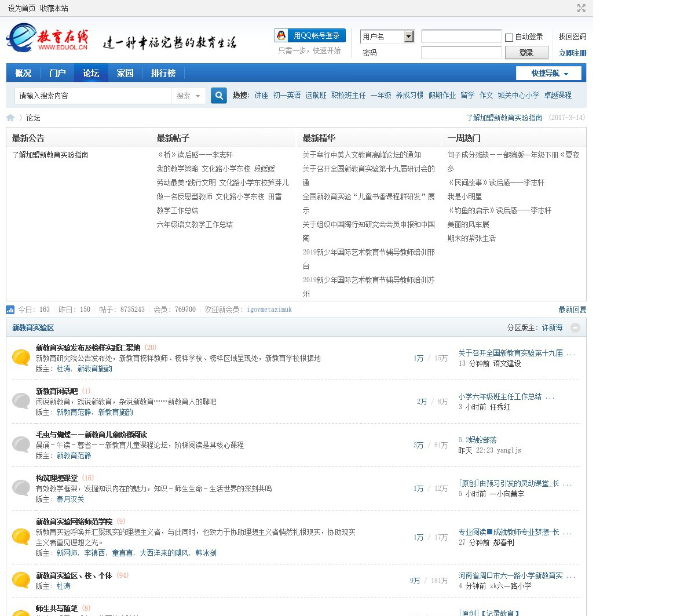Open the 排行榜 navigation tab

click(x=163, y=73)
